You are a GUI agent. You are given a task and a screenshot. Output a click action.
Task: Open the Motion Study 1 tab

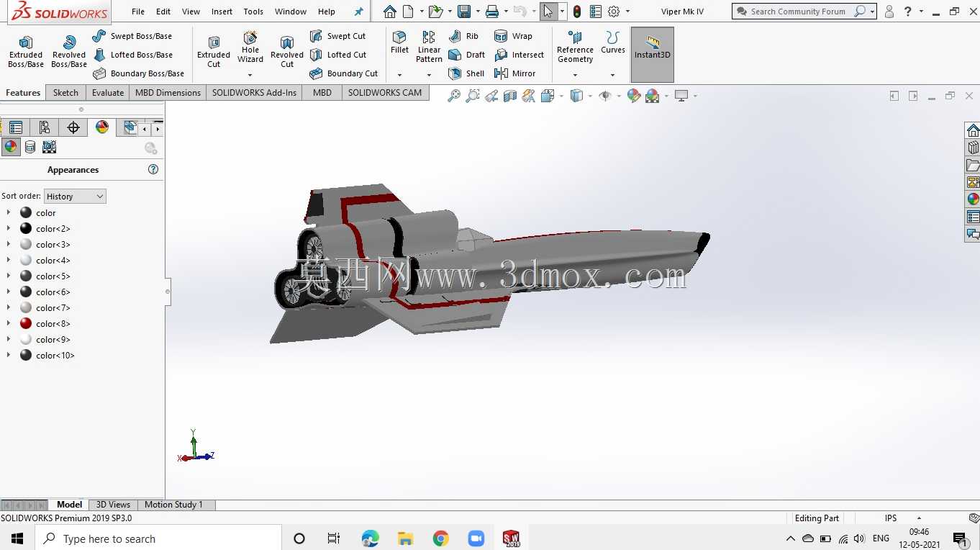173,505
